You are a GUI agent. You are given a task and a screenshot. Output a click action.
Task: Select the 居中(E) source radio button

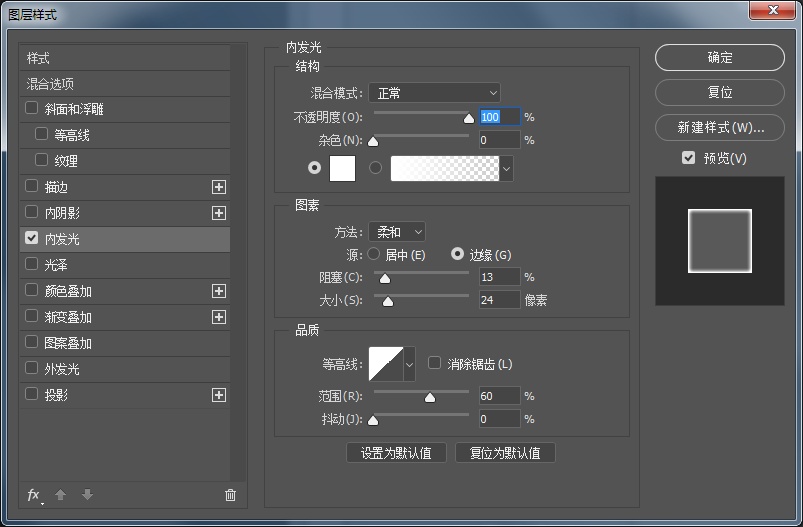click(x=373, y=254)
